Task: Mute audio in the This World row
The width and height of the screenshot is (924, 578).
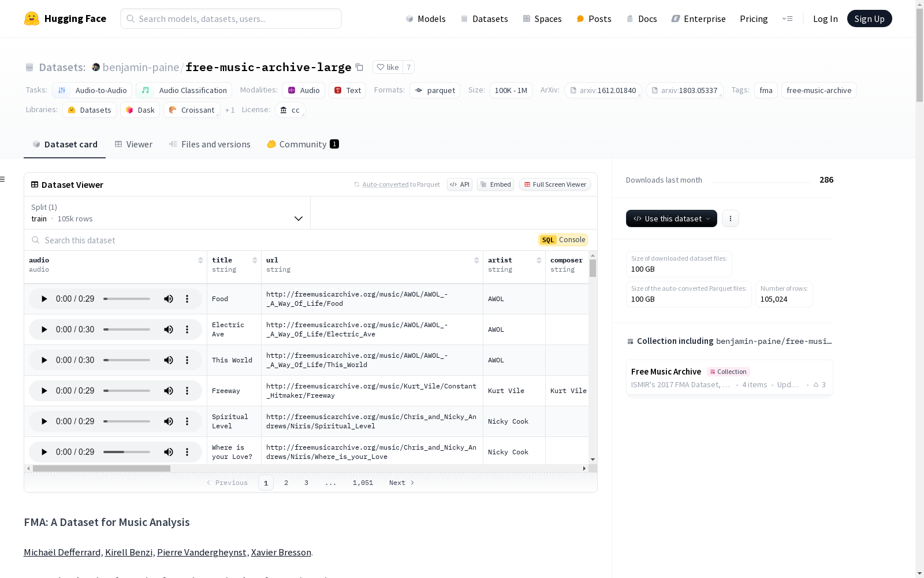Action: (169, 360)
